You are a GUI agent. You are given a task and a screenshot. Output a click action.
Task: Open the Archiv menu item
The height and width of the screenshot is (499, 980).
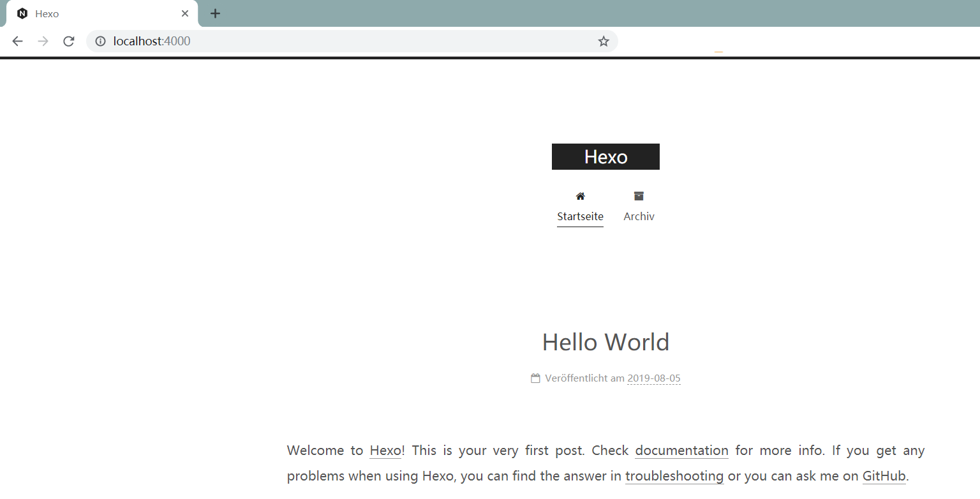tap(639, 216)
